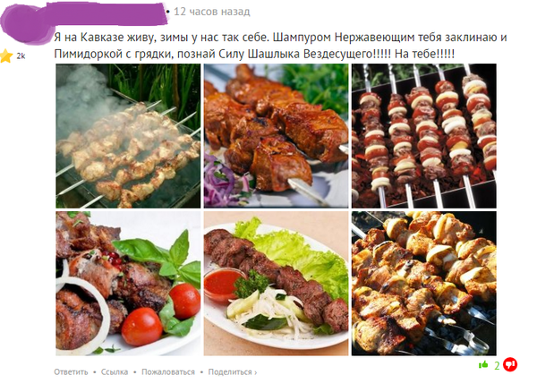The height and width of the screenshot is (392, 537).
Task: Click the Ответить reply link
Action: pos(71,372)
